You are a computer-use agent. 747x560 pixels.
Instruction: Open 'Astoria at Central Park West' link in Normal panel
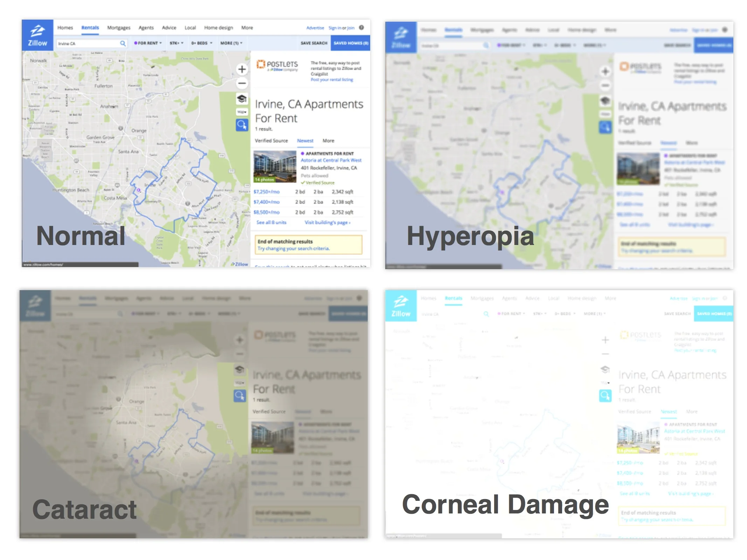(331, 160)
